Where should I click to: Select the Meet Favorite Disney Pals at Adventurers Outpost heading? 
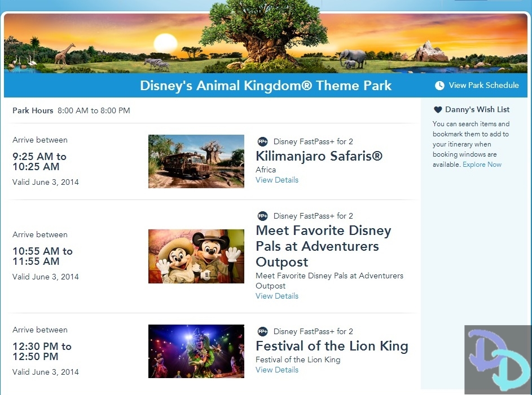point(323,246)
